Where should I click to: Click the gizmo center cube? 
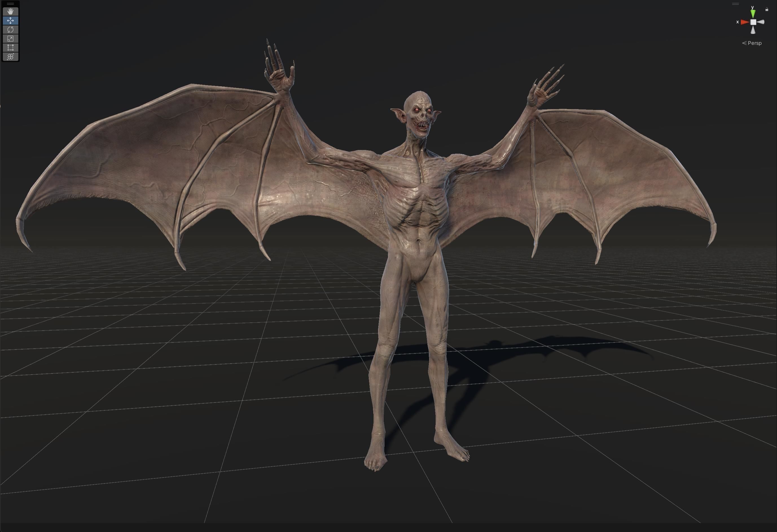point(753,22)
